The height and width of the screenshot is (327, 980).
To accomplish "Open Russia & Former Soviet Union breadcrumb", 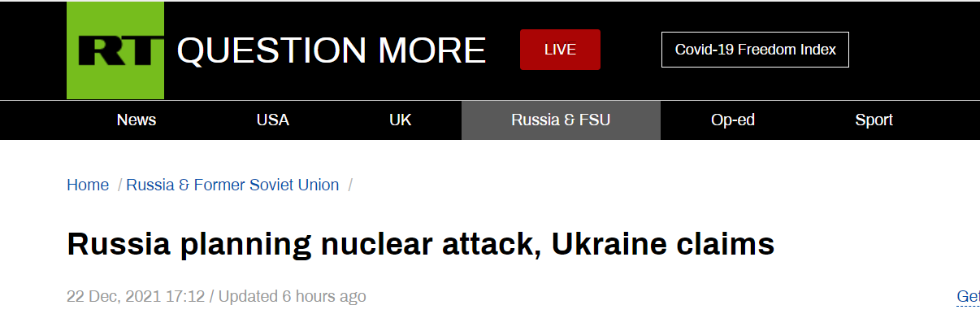I will pos(232,185).
